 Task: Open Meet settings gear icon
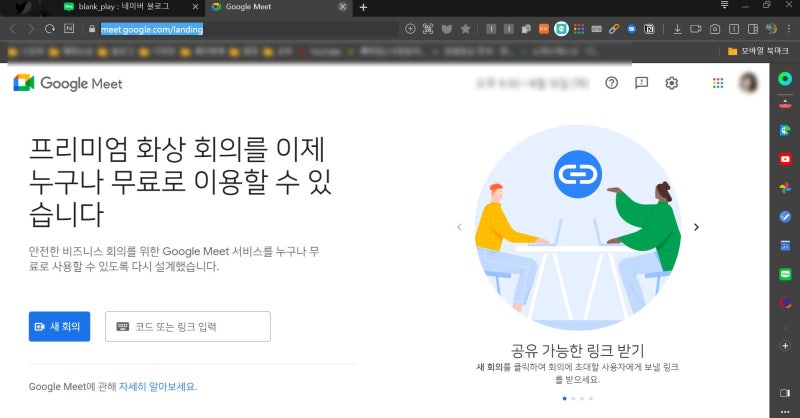coord(671,83)
